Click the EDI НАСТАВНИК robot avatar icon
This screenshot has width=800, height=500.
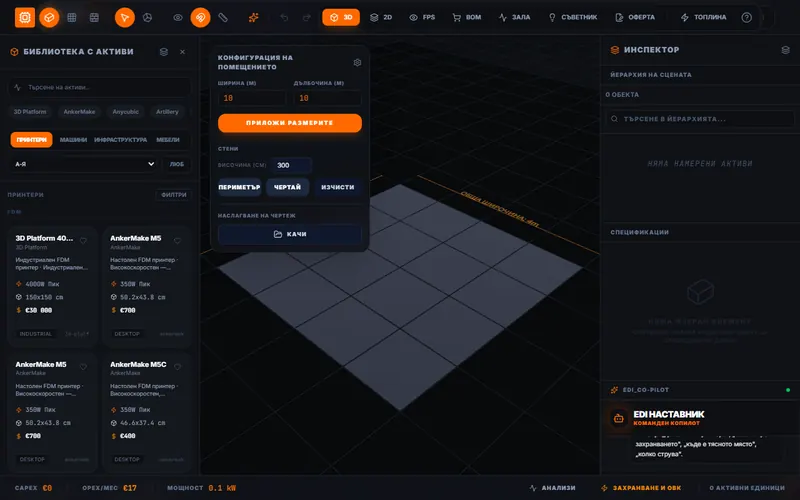[x=618, y=418]
